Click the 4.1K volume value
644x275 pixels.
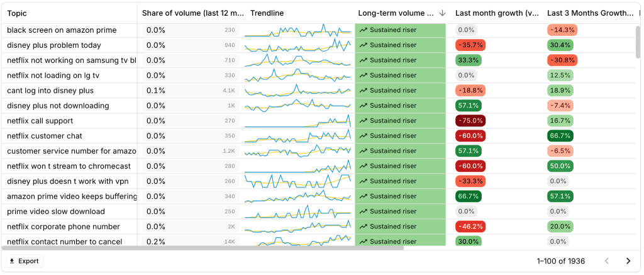(x=229, y=91)
